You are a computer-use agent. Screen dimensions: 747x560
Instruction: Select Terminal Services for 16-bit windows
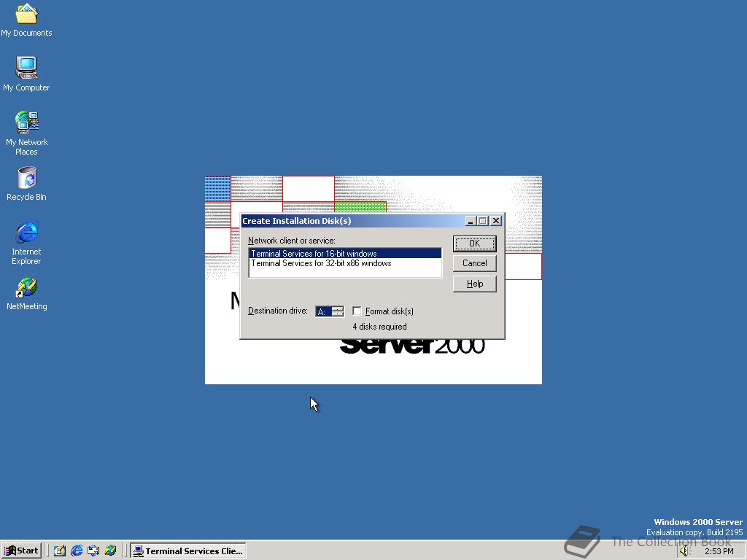[x=345, y=253]
